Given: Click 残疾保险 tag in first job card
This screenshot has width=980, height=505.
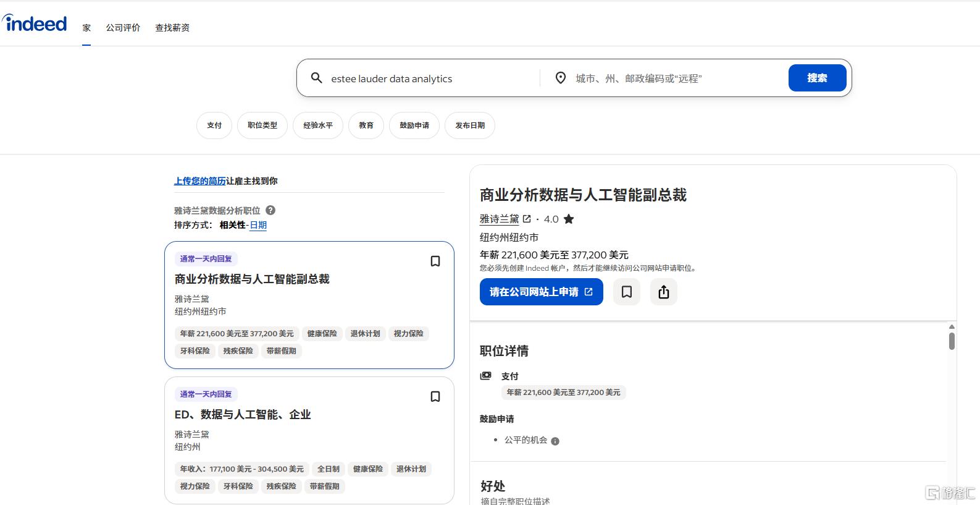Looking at the screenshot, I should coord(238,351).
